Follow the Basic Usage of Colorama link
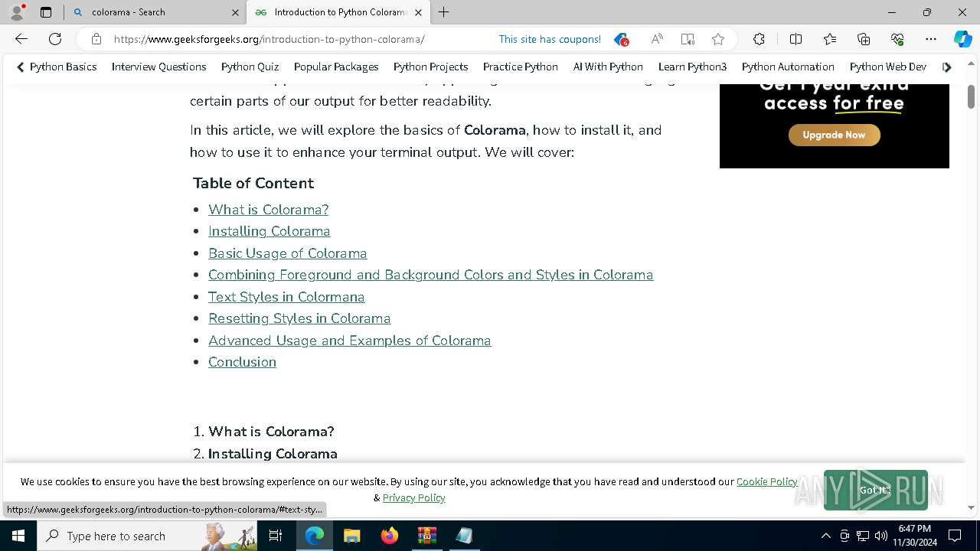Screen dimensions: 980x551 [287, 253]
